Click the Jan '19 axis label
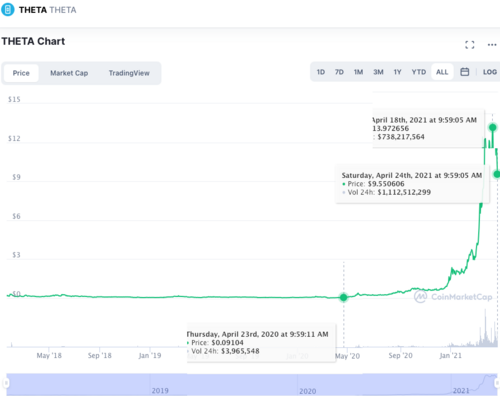The image size is (500, 396). pyautogui.click(x=150, y=356)
